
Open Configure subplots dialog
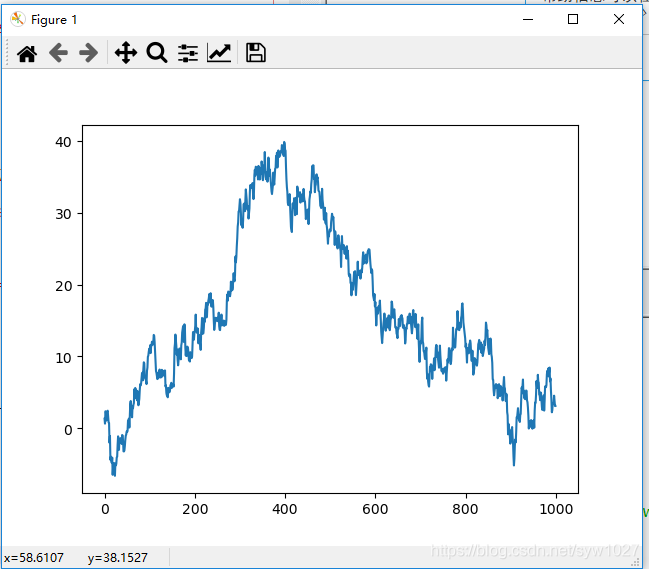(x=188, y=53)
